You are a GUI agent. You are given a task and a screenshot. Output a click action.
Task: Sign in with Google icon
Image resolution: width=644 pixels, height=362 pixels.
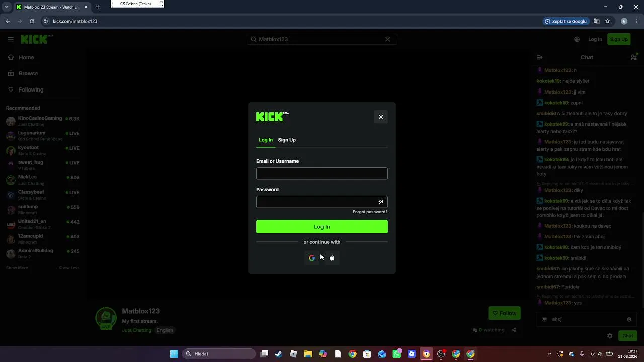[x=312, y=258]
